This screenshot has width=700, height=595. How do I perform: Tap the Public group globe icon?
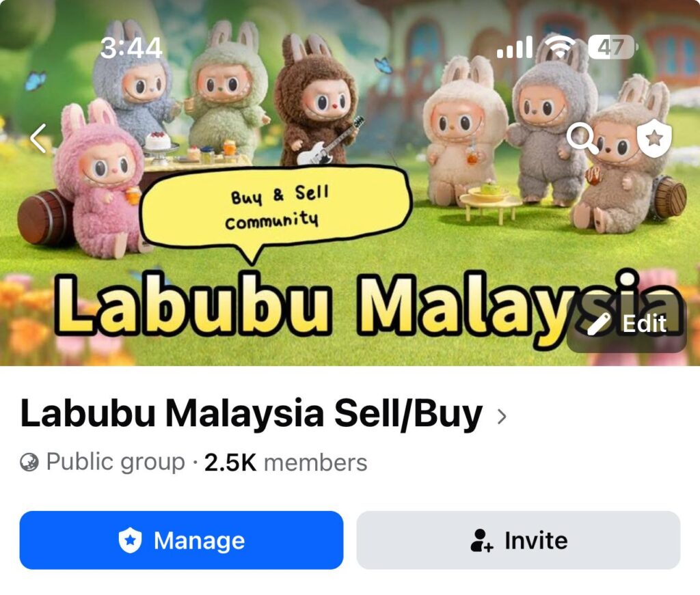point(29,462)
